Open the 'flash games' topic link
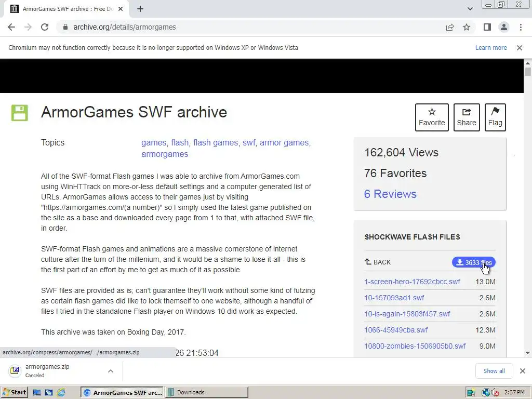The width and height of the screenshot is (532, 399). [x=216, y=142]
